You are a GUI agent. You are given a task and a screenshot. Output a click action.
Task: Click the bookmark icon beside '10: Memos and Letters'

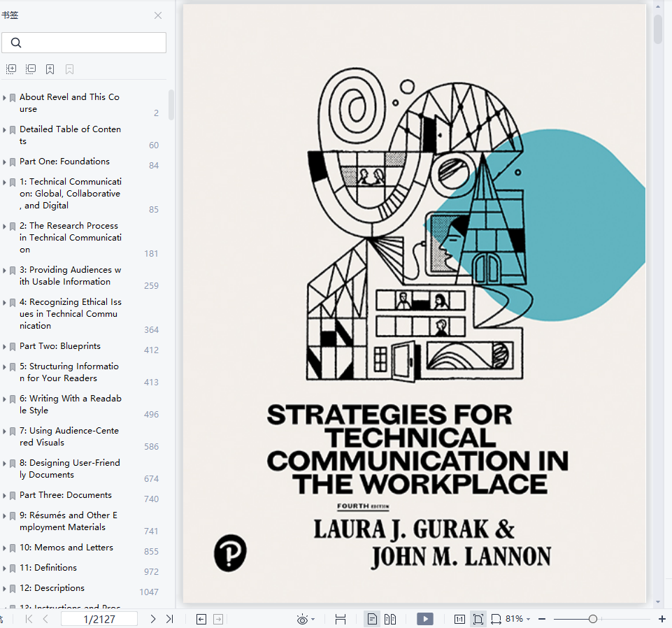tap(13, 548)
